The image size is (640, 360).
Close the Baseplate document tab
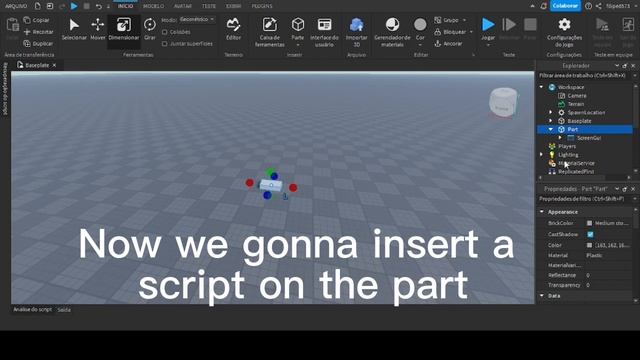[x=54, y=65]
